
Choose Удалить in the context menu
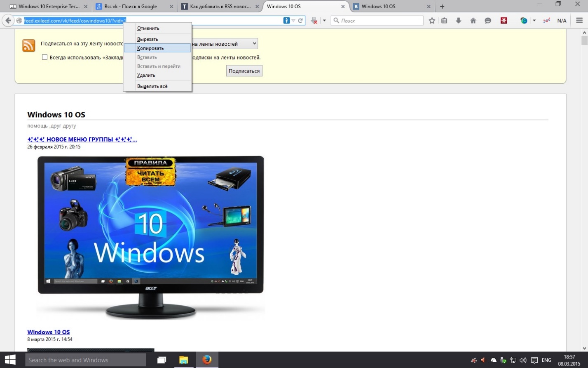click(x=157, y=75)
